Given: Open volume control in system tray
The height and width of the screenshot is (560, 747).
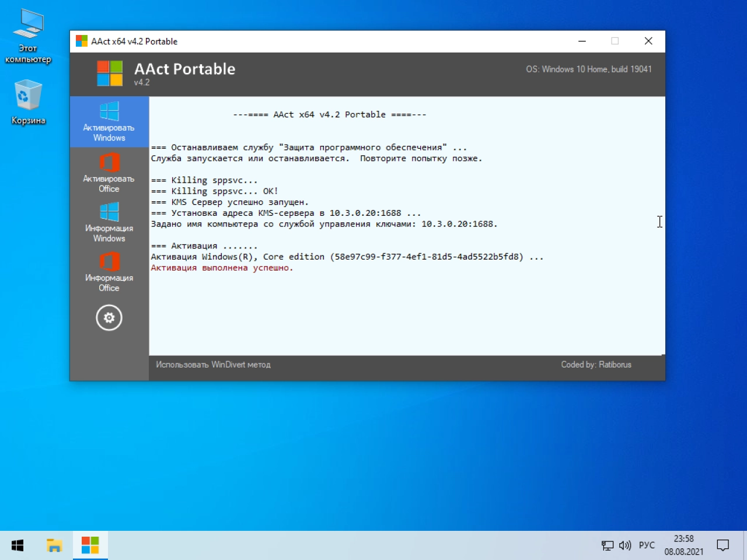Looking at the screenshot, I should [x=625, y=545].
